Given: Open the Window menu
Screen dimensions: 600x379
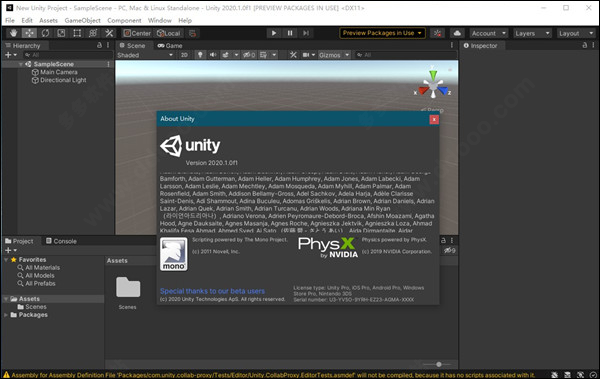Looking at the screenshot, I should 160,20.
